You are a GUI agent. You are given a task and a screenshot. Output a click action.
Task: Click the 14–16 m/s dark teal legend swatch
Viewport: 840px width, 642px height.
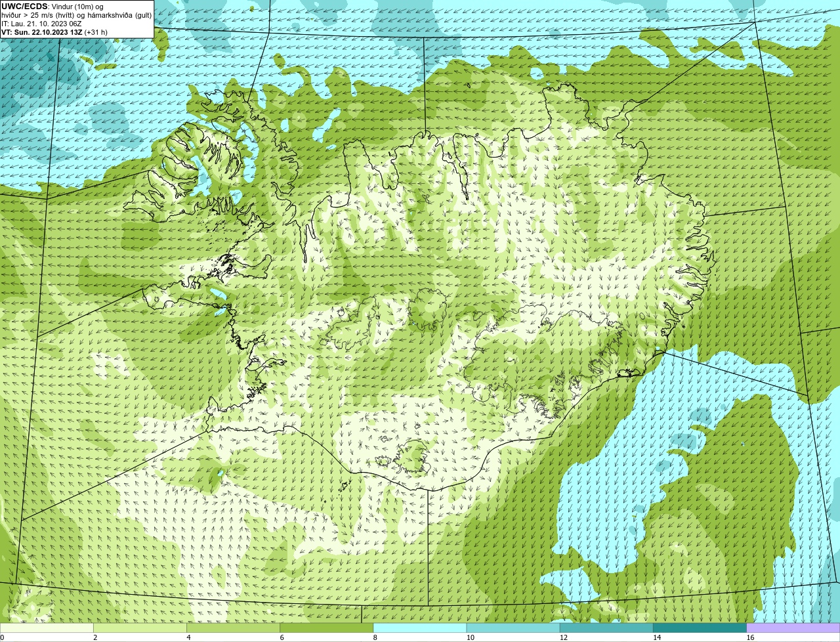[x=700, y=628]
